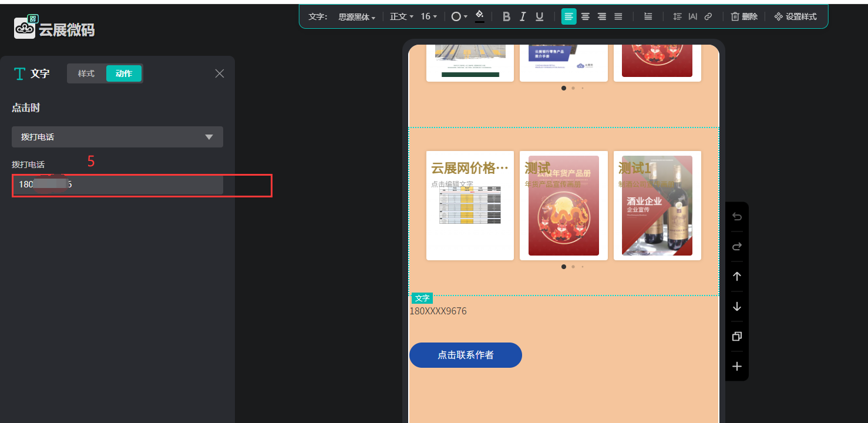Duplicate the element with copy icon

[737, 337]
